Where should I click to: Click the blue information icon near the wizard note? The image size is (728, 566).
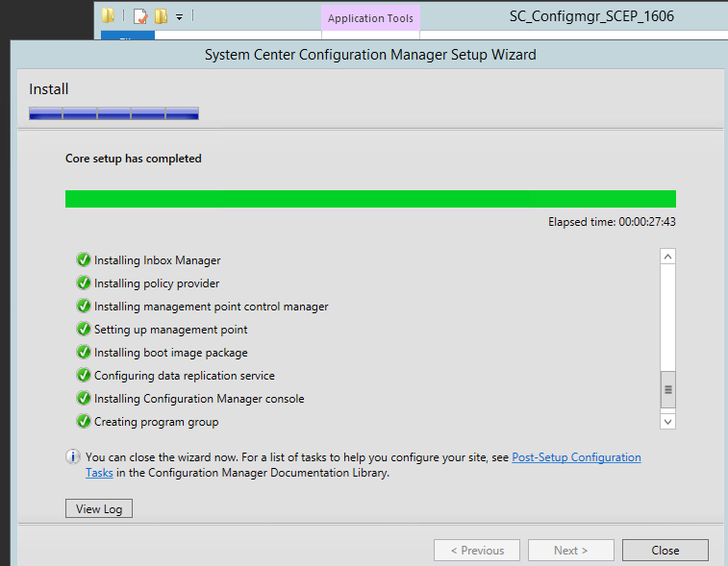(73, 457)
